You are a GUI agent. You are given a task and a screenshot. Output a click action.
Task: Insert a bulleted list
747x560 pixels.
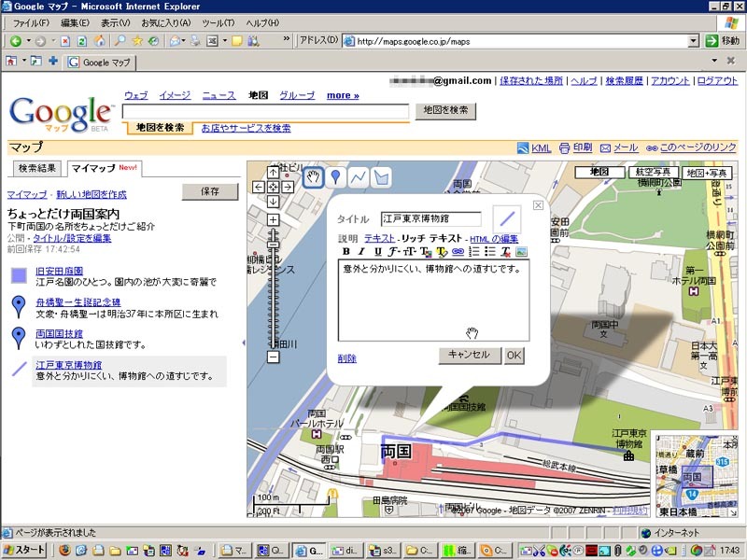(489, 251)
